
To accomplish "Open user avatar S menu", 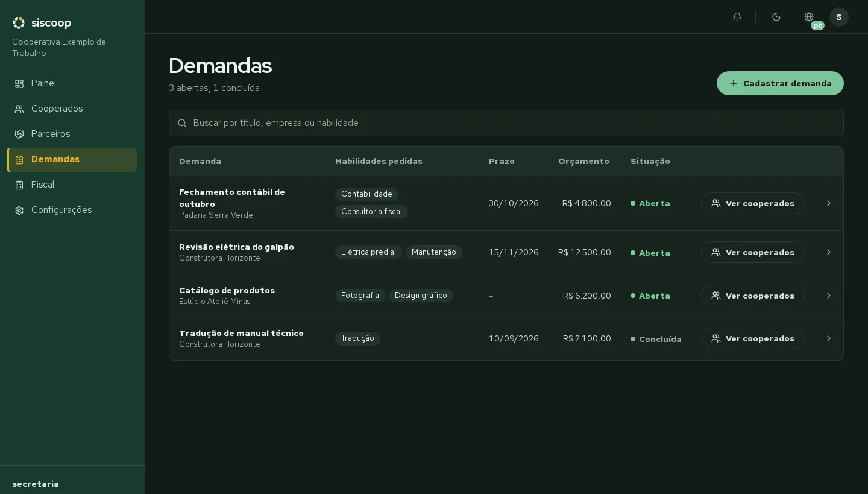I will coord(839,17).
